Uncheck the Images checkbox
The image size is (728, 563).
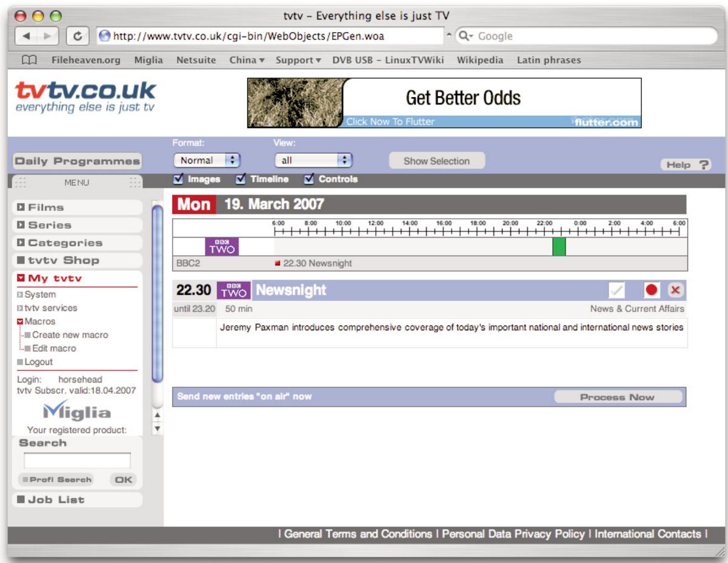178,179
